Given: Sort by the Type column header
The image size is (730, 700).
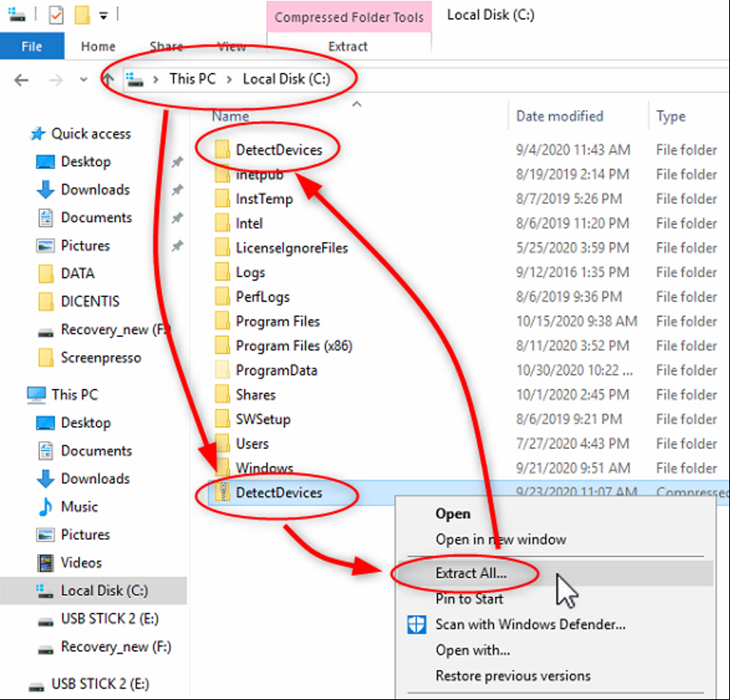Looking at the screenshot, I should (x=670, y=116).
